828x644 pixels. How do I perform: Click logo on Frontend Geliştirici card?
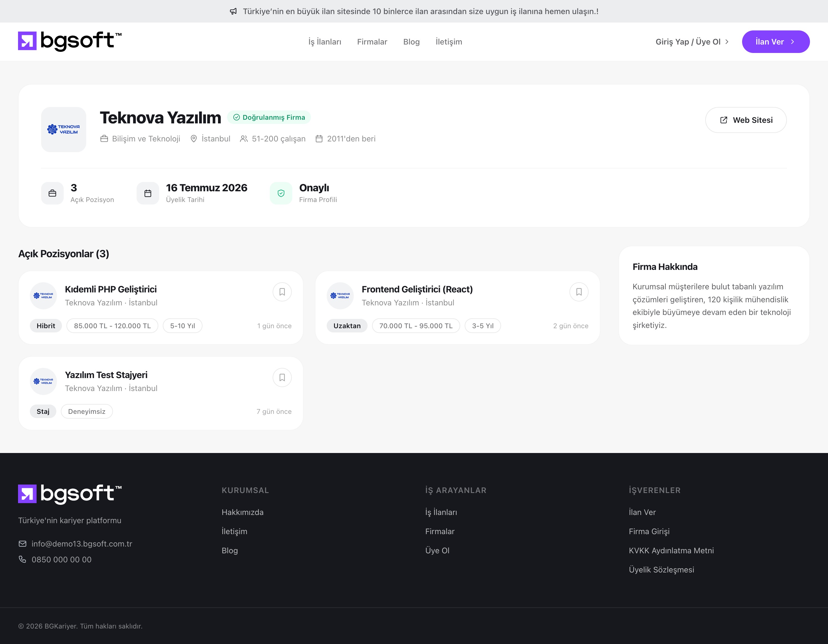340,296
